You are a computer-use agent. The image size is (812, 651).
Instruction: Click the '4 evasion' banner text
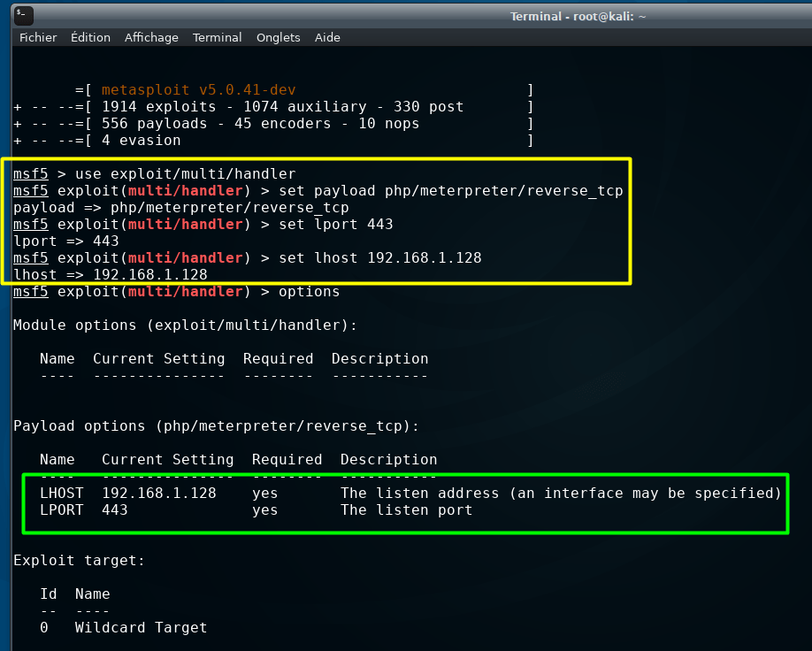pyautogui.click(x=141, y=141)
